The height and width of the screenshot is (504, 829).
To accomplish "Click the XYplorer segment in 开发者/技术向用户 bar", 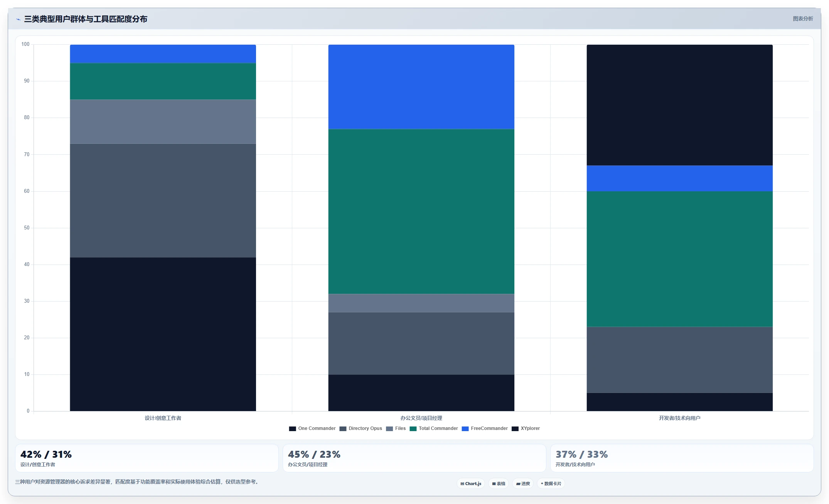I will [x=679, y=105].
